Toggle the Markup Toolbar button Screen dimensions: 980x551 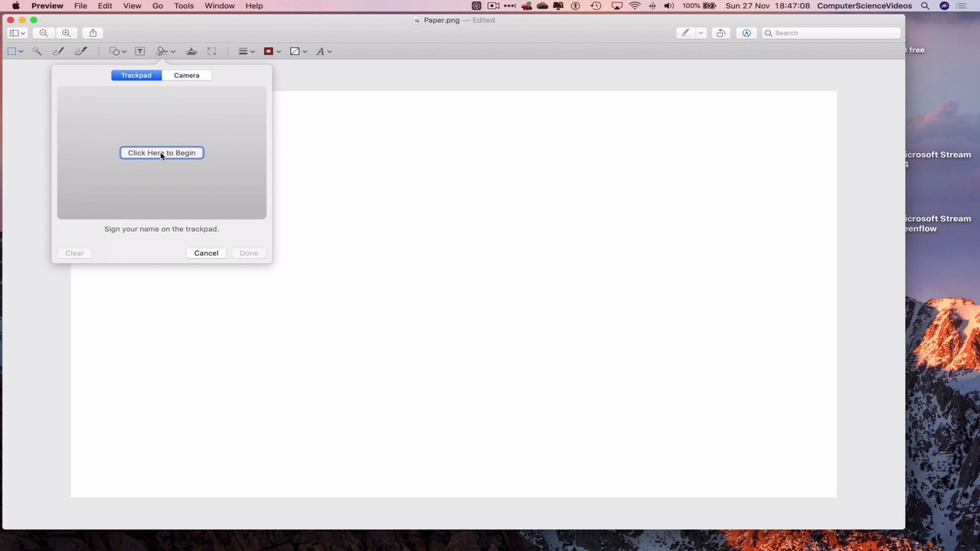[x=746, y=33]
